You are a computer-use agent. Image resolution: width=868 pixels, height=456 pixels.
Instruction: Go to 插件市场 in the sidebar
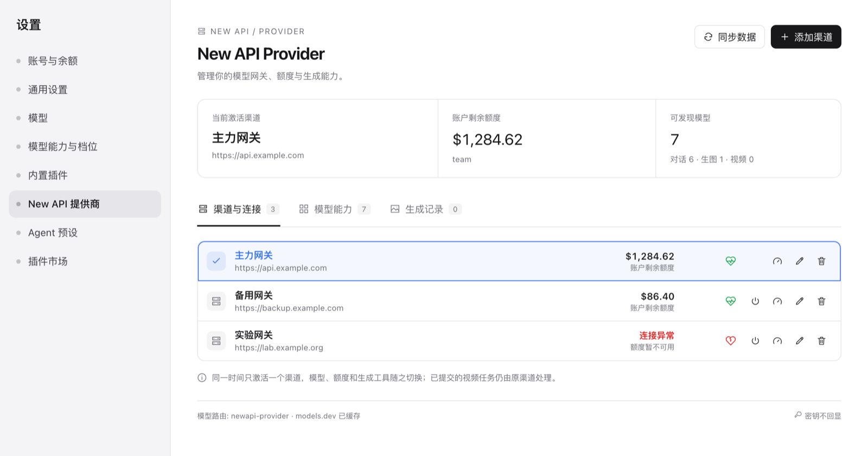[x=85, y=262]
